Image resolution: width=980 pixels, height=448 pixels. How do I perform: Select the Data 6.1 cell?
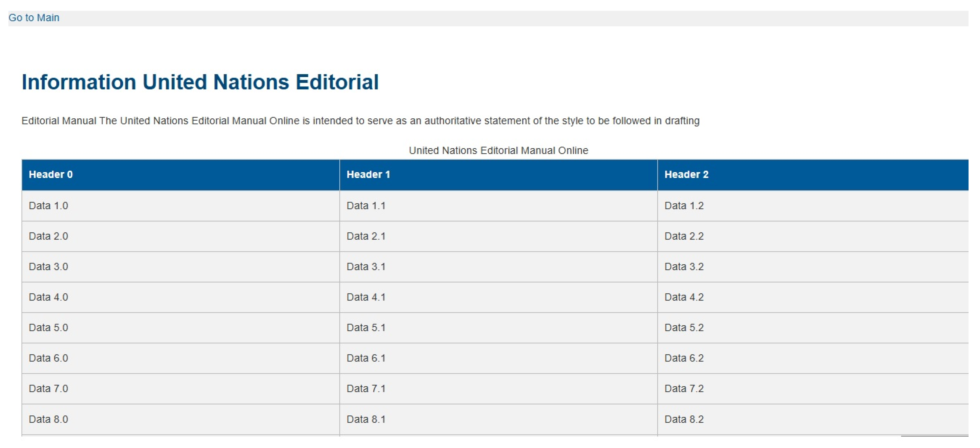click(x=499, y=359)
